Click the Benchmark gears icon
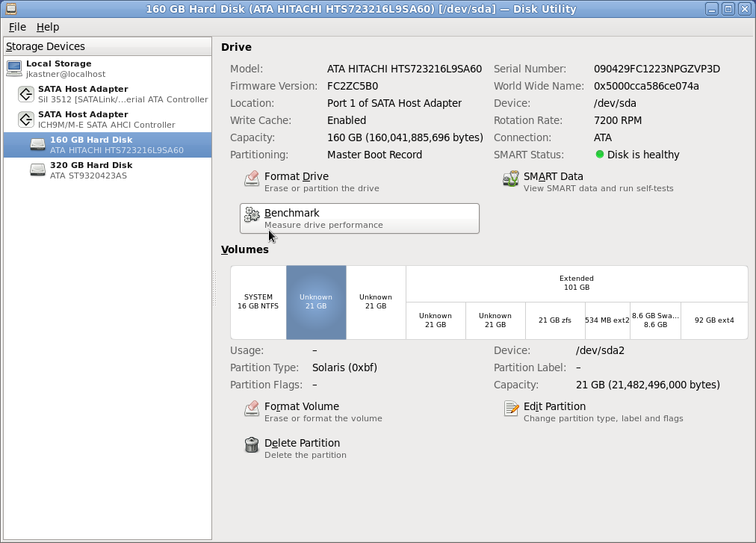The image size is (756, 543). click(x=252, y=216)
